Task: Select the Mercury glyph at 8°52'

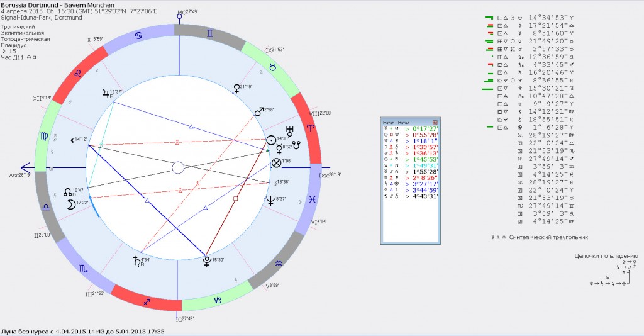Action: click(x=279, y=147)
